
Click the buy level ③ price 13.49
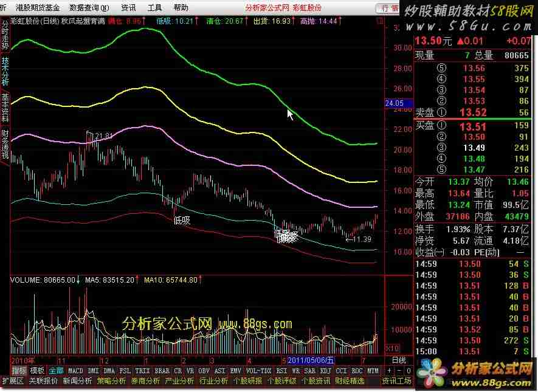pyautogui.click(x=474, y=148)
